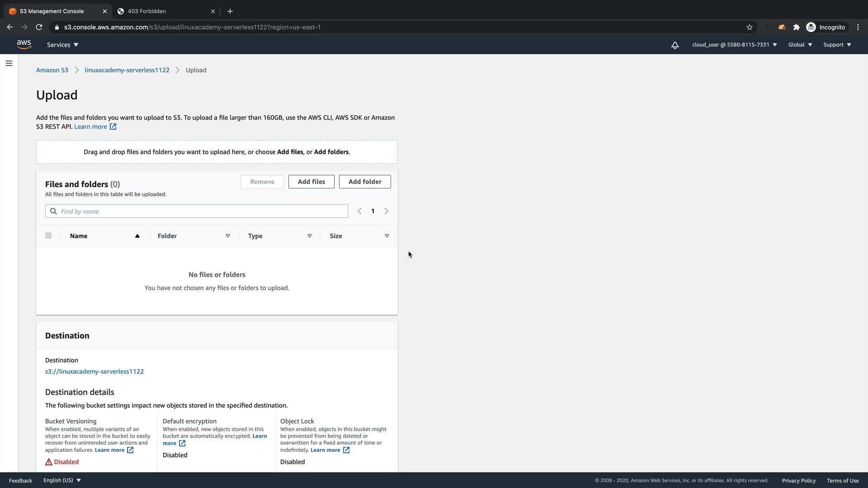Open the English (US) language selector
The image size is (868, 488).
62,480
